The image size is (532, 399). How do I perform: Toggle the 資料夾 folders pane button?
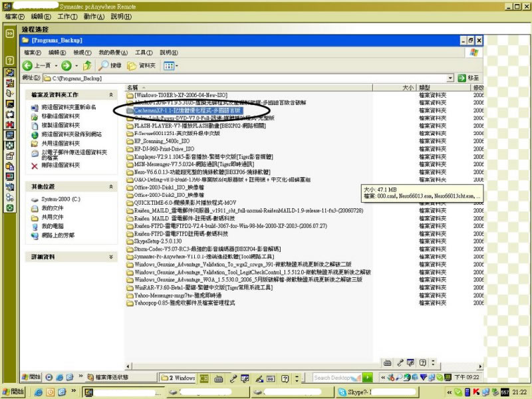tap(141, 65)
